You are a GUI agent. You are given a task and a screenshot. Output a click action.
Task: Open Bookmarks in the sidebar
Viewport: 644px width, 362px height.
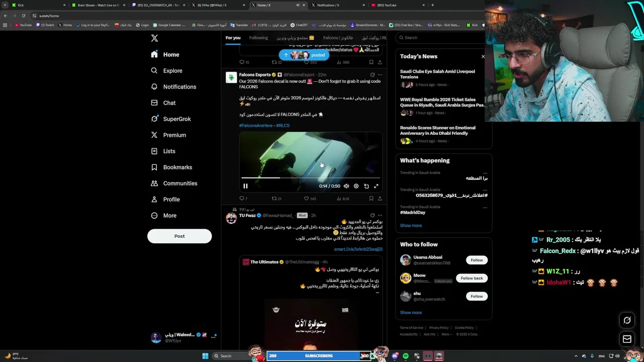click(x=171, y=167)
